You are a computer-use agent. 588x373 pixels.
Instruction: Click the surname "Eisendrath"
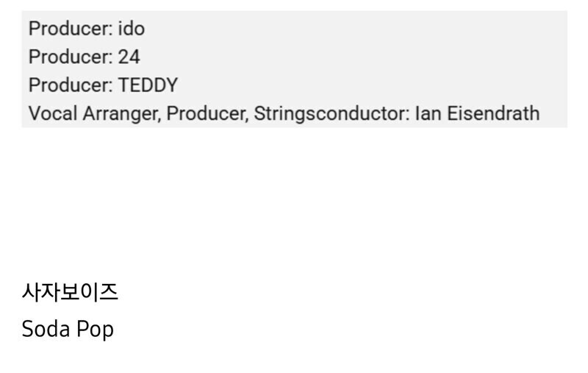(x=493, y=113)
